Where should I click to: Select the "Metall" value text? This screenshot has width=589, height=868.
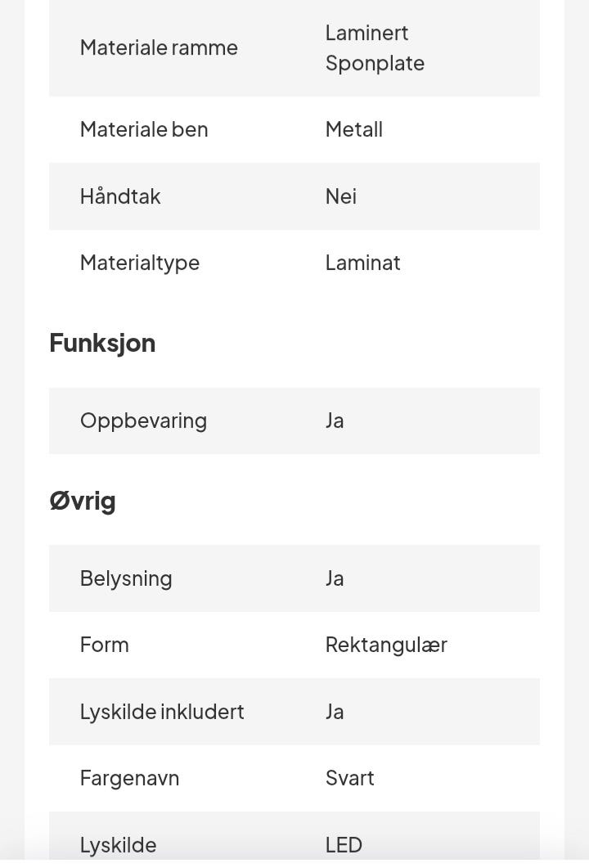[x=353, y=129]
